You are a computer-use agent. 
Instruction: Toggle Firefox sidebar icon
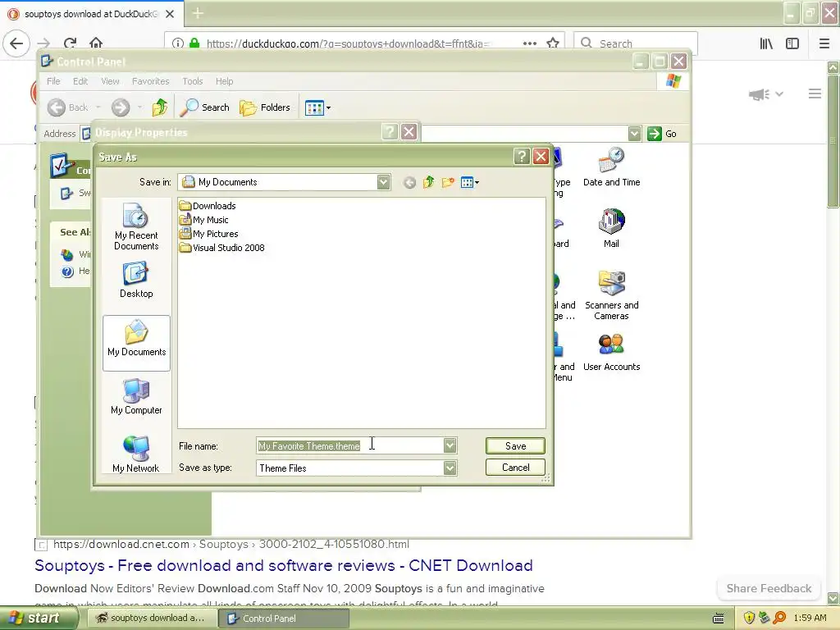coord(792,43)
